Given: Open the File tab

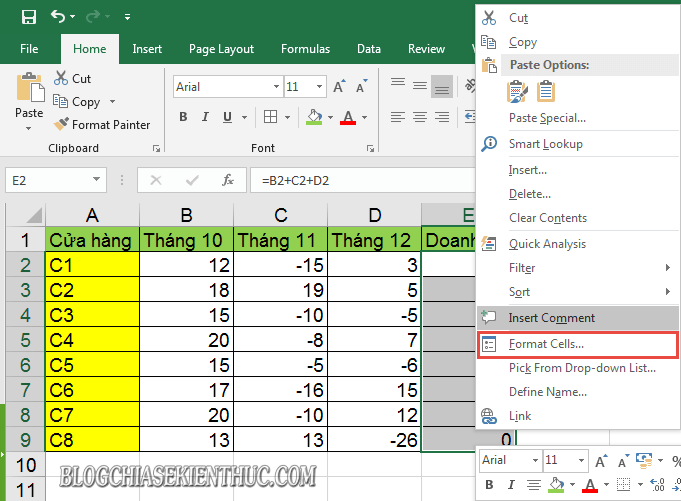Looking at the screenshot, I should pos(29,49).
